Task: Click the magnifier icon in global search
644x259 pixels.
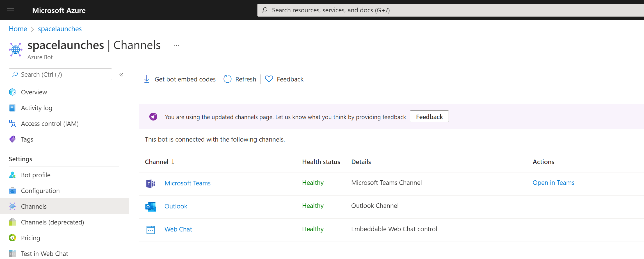Action: (264, 10)
